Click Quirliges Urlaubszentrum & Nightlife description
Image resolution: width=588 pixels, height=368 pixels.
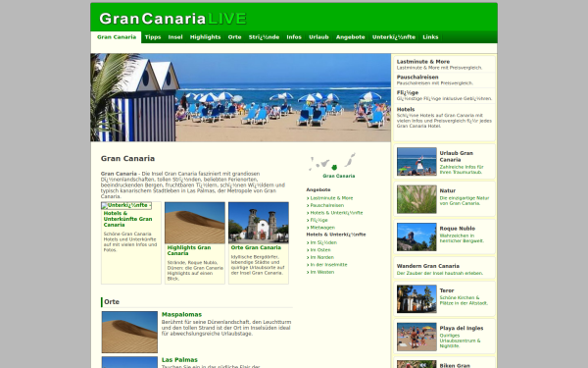click(461, 341)
